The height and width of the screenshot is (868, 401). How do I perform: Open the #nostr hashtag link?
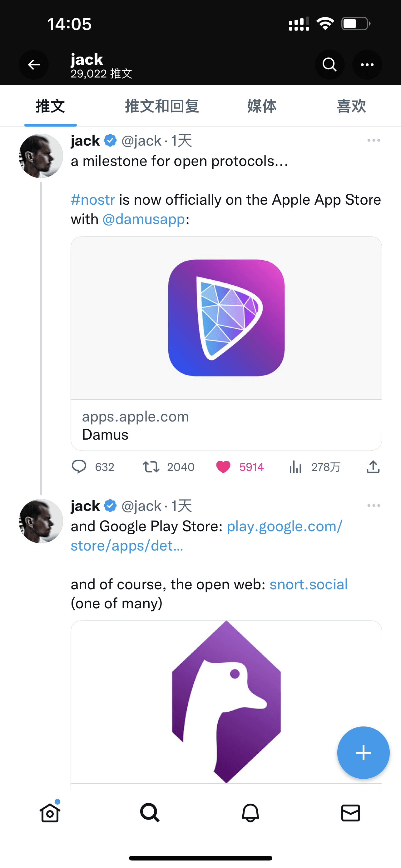pyautogui.click(x=93, y=200)
